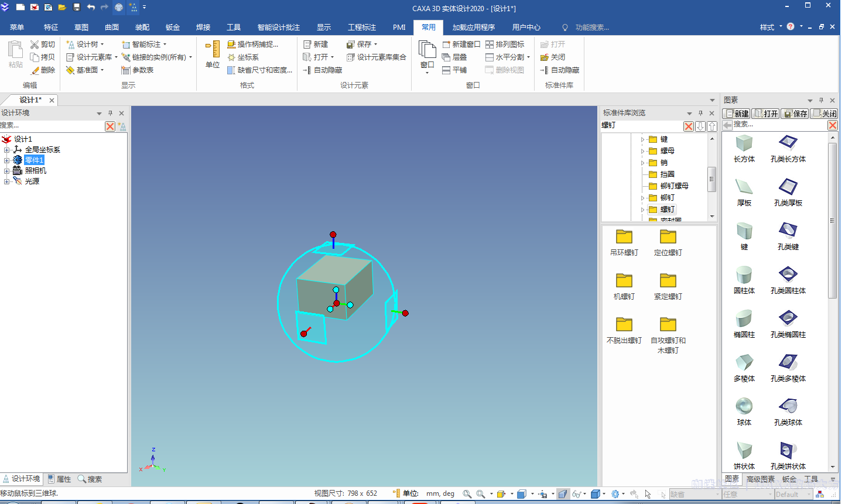Open the 特征 ribbon tab
Viewport: 845px width, 504px height.
51,28
